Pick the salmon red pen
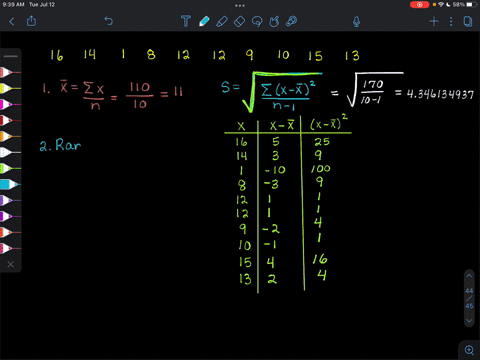The width and height of the screenshot is (480, 360). (x=10, y=72)
